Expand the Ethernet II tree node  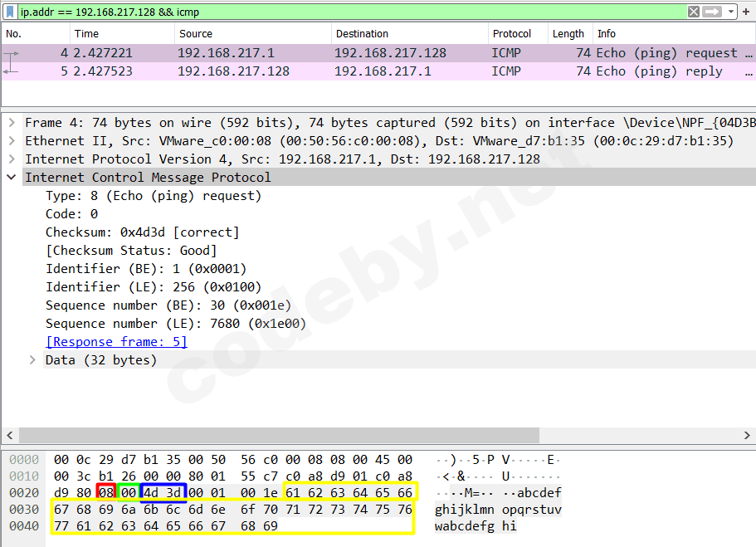pyautogui.click(x=12, y=141)
